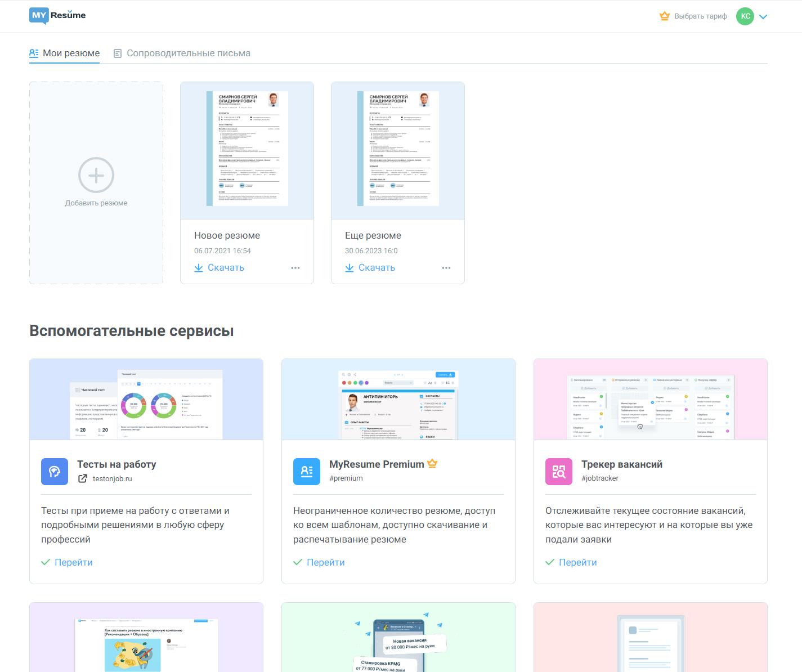Click the plus circle to add resume
Screen dimensions: 802x672
pos(96,176)
